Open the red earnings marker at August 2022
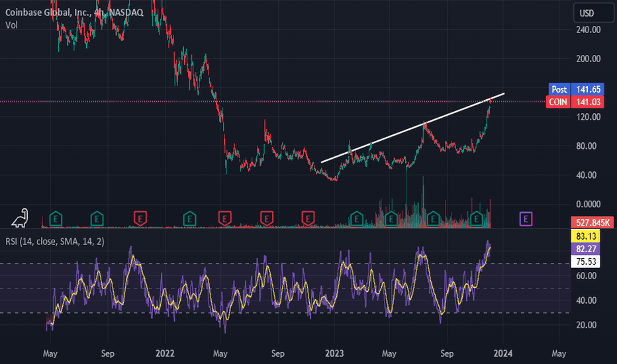This screenshot has height=364, width=617. click(x=267, y=218)
